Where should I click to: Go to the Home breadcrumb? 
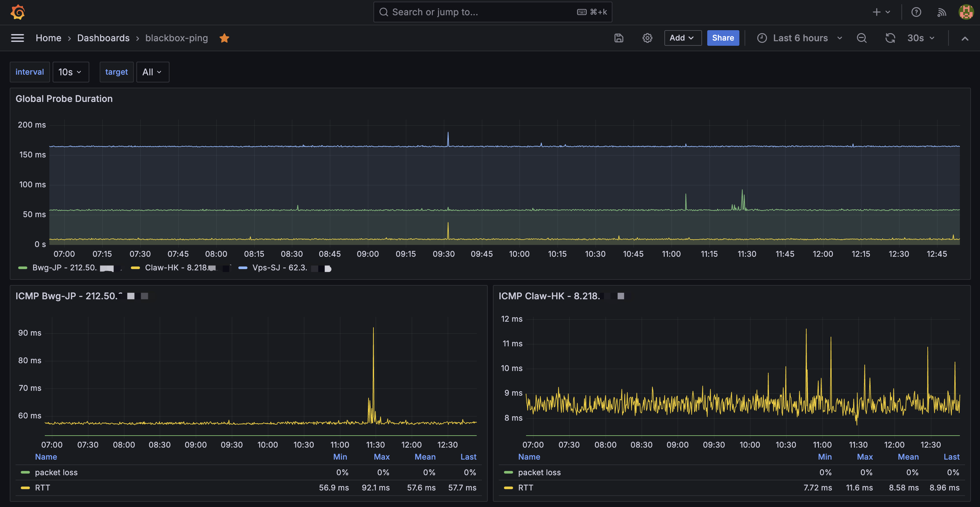(48, 38)
